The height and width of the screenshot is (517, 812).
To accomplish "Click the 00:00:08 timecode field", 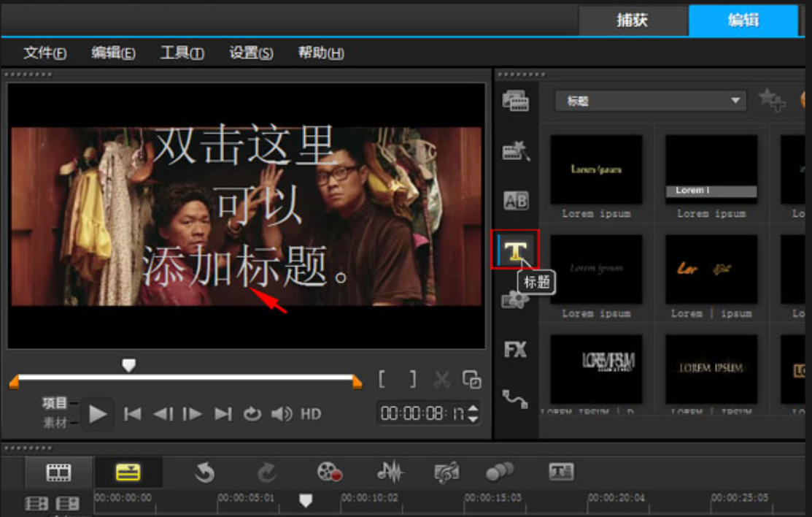I will (422, 413).
